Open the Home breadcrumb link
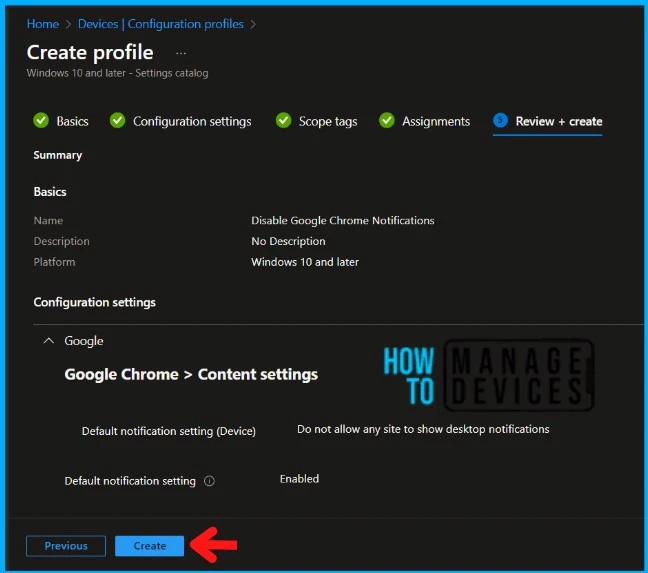Image resolution: width=648 pixels, height=573 pixels. tap(43, 24)
